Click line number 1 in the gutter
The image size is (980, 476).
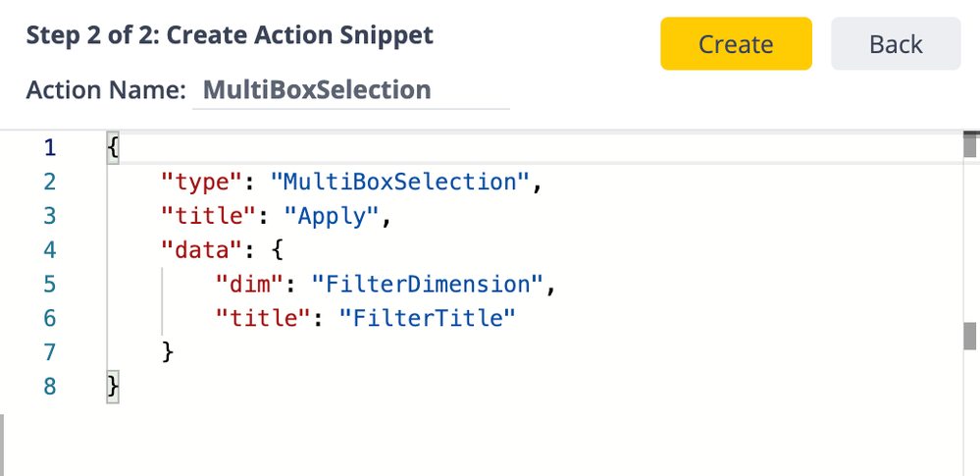(x=50, y=148)
